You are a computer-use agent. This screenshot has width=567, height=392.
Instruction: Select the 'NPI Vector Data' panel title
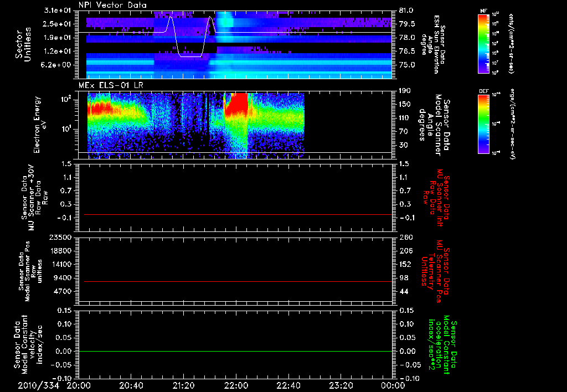point(112,5)
